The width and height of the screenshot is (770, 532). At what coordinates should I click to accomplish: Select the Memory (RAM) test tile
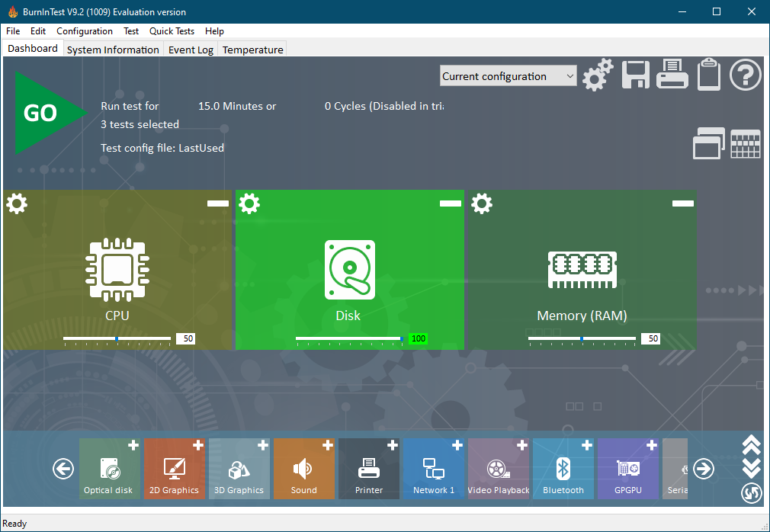582,270
